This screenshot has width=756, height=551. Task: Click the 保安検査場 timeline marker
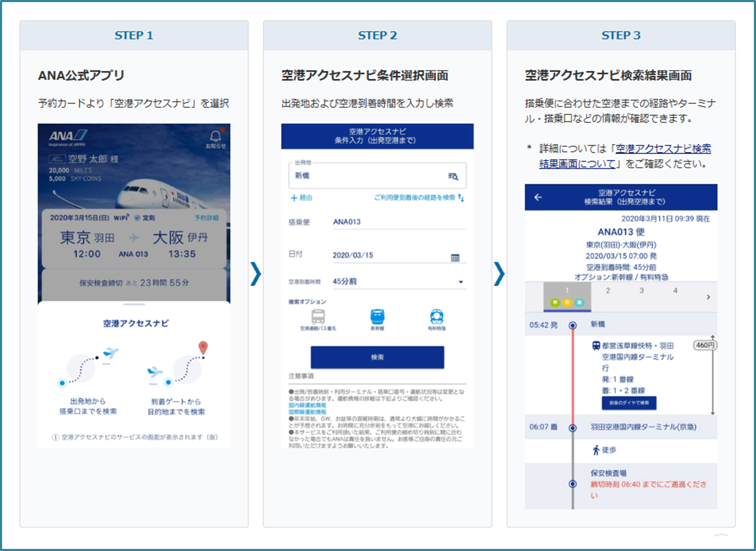[572, 484]
